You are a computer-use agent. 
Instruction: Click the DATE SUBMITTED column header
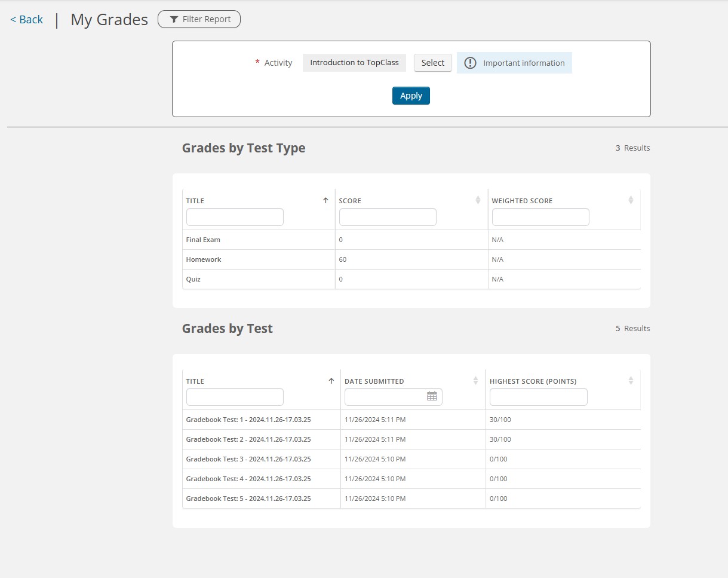[x=374, y=381]
